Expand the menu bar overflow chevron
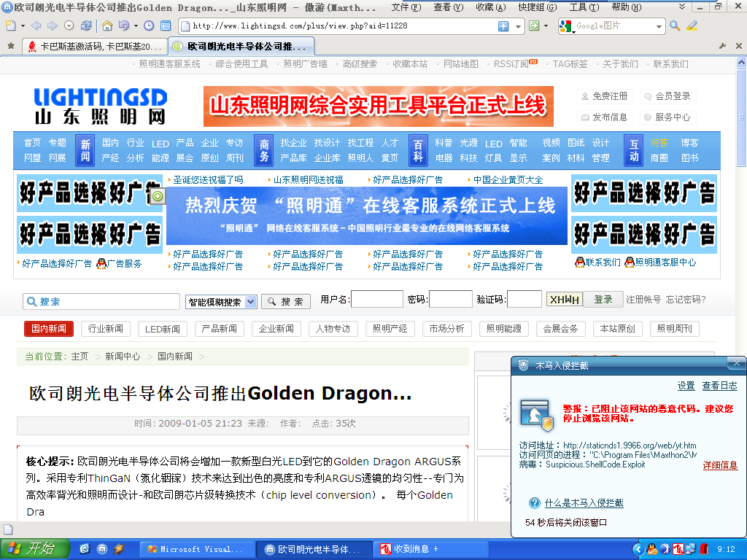The height and width of the screenshot is (560, 747). click(682, 7)
